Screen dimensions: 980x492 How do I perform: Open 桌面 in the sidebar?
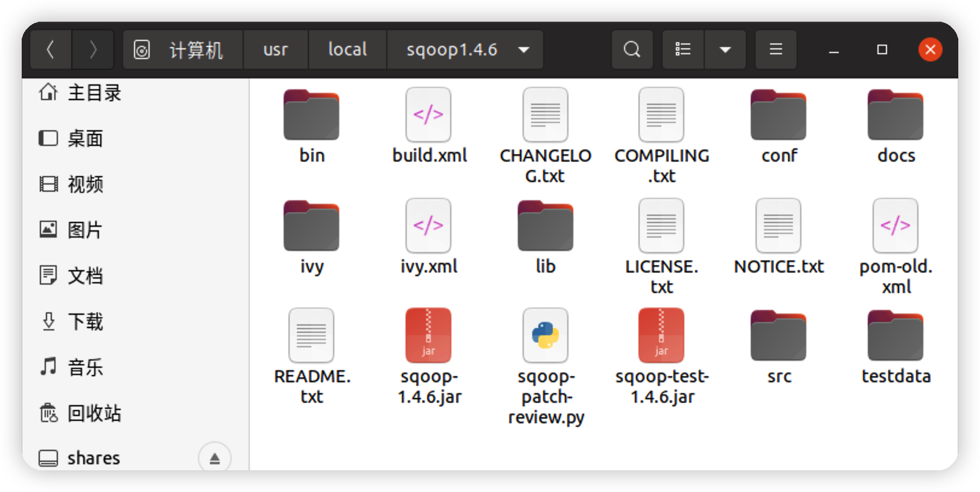pos(136,138)
